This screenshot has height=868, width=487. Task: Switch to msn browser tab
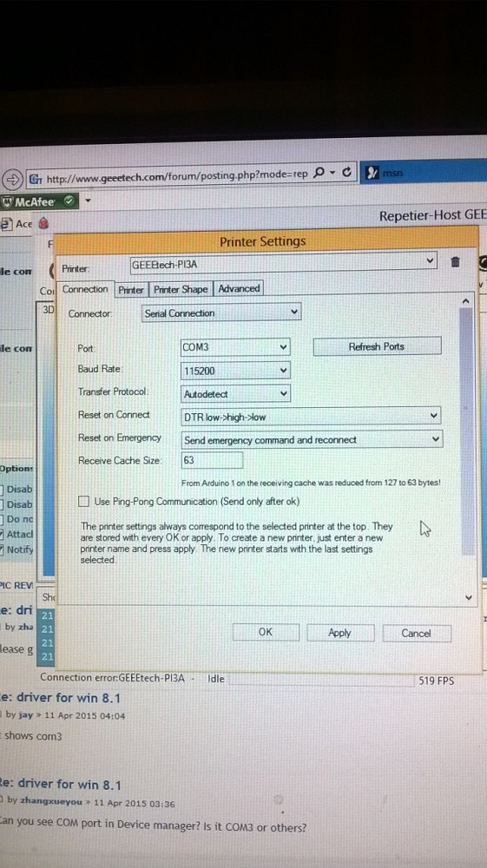[x=424, y=173]
